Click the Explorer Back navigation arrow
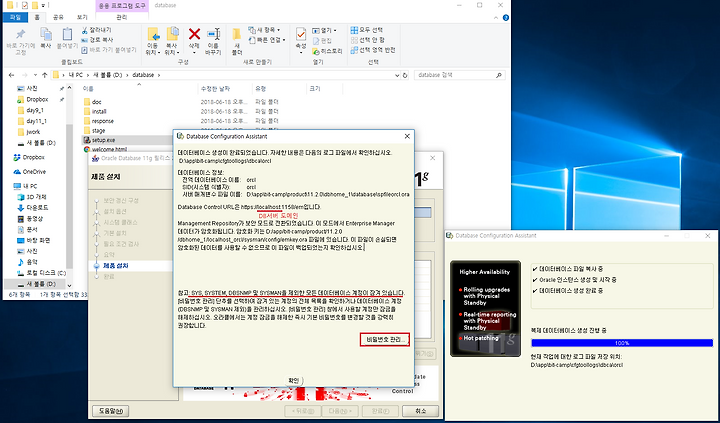This screenshot has width=720, height=423. tap(11, 75)
